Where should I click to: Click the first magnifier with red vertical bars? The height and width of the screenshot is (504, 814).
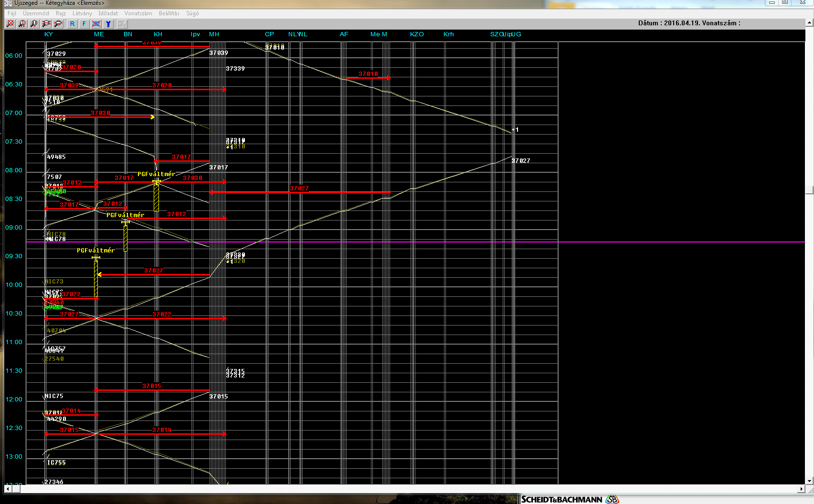22,23
